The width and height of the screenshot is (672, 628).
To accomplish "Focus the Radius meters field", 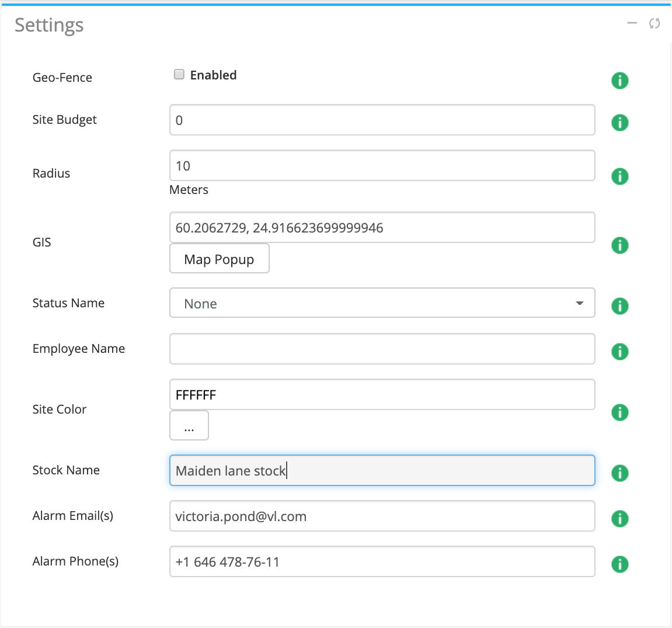I will pyautogui.click(x=382, y=166).
